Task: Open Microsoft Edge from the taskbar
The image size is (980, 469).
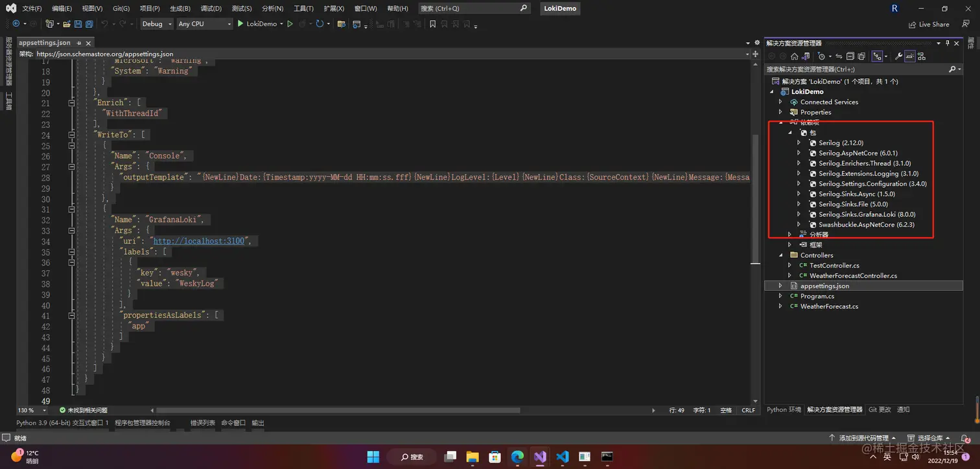Action: (x=517, y=457)
